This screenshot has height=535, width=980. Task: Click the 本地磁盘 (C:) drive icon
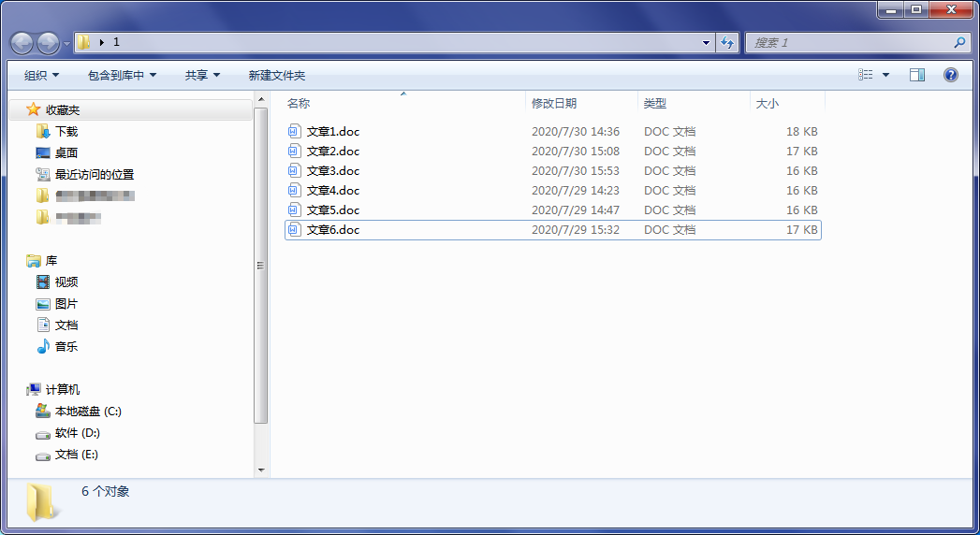42,412
